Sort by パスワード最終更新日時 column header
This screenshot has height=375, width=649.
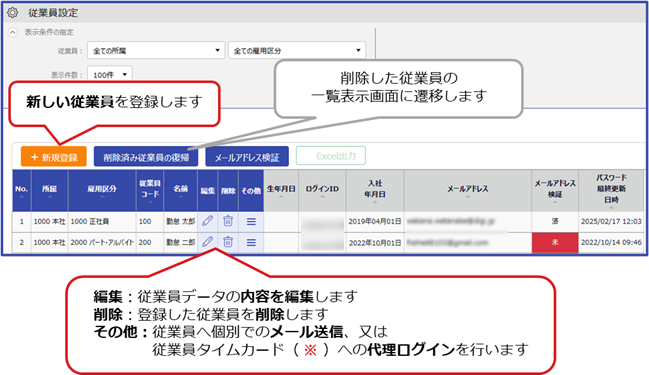pos(611,190)
